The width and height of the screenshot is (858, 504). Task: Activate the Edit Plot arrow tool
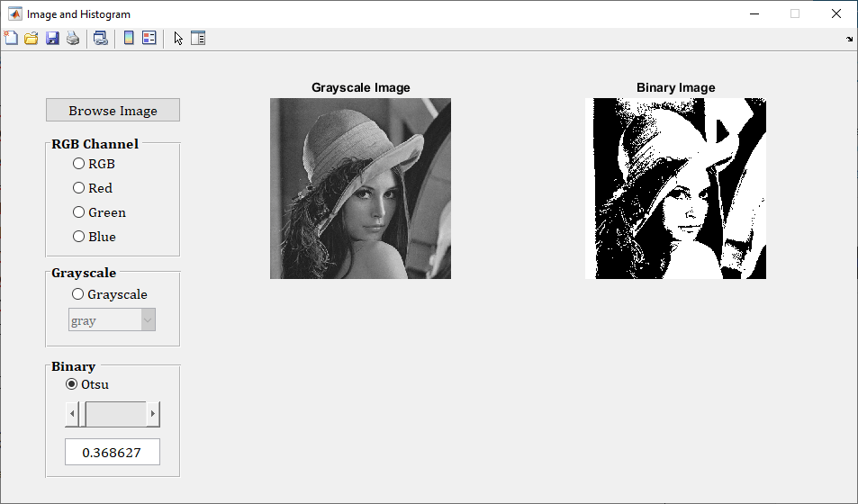click(x=178, y=38)
